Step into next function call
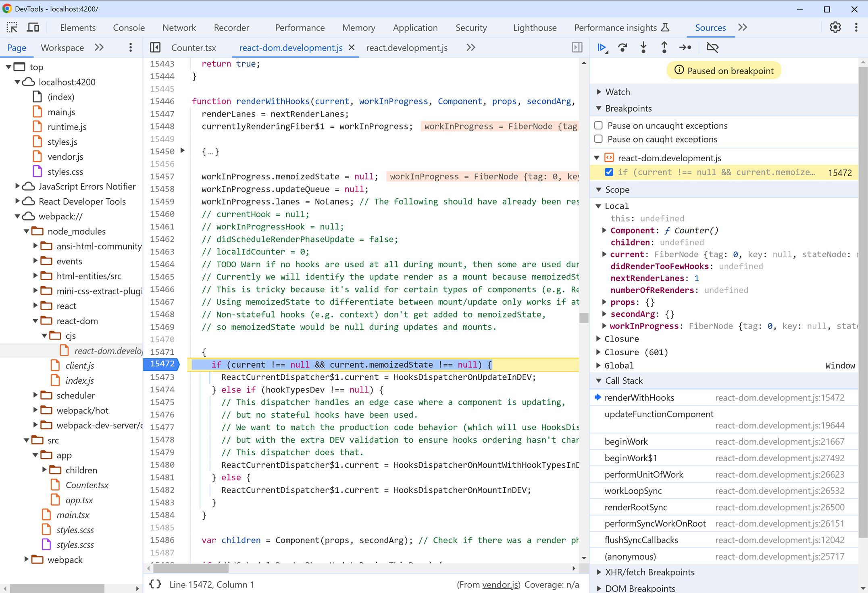This screenshot has width=868, height=593. 643,48
